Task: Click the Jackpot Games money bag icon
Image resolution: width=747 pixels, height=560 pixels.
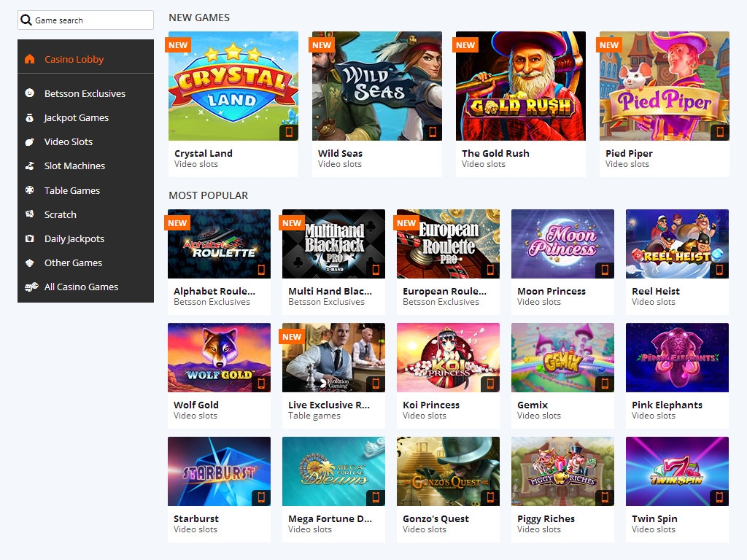Action: (x=29, y=117)
